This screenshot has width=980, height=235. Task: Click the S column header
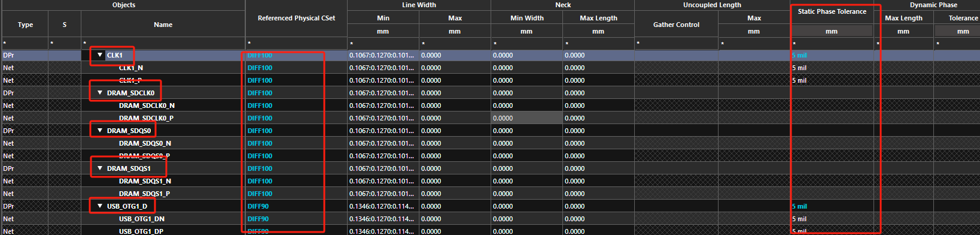(x=65, y=25)
